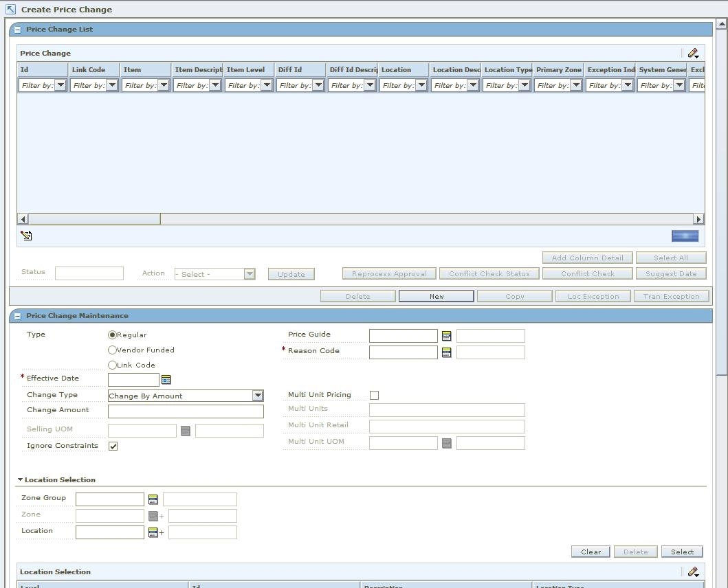
Task: Focus the Reason Code input field
Action: click(x=403, y=352)
